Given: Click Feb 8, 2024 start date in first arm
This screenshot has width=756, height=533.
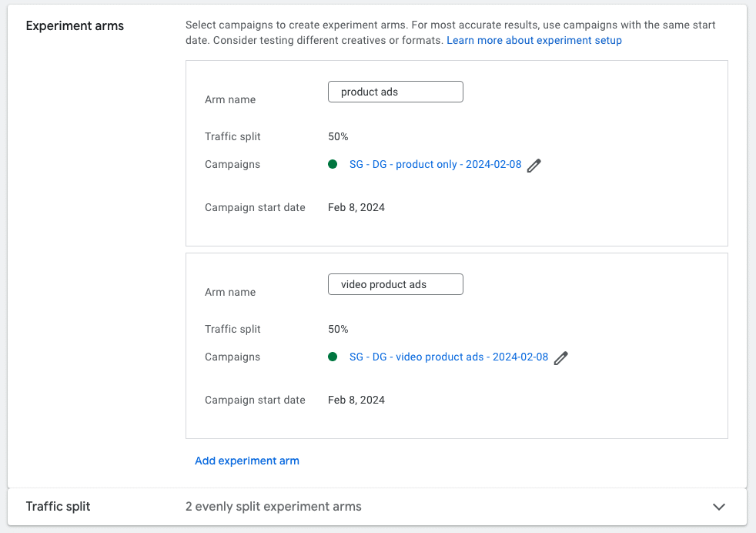Looking at the screenshot, I should pyautogui.click(x=356, y=207).
